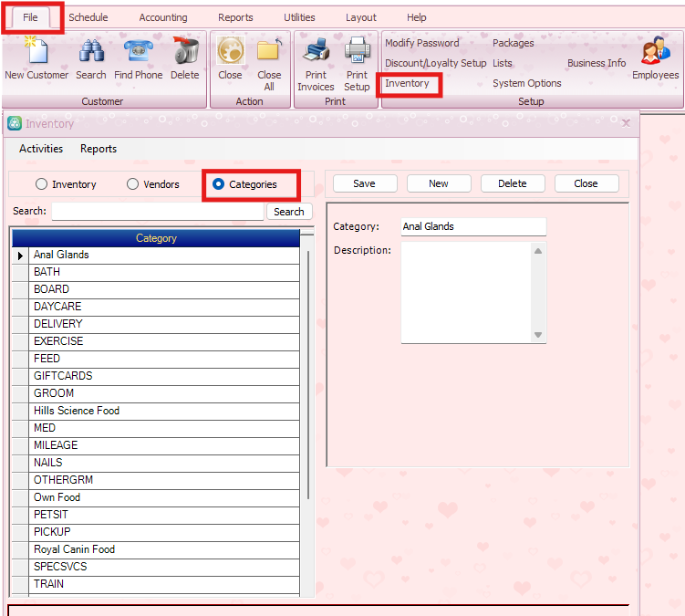This screenshot has height=616, width=685.
Task: Click the Find Phone telephone icon
Action: coord(139,51)
